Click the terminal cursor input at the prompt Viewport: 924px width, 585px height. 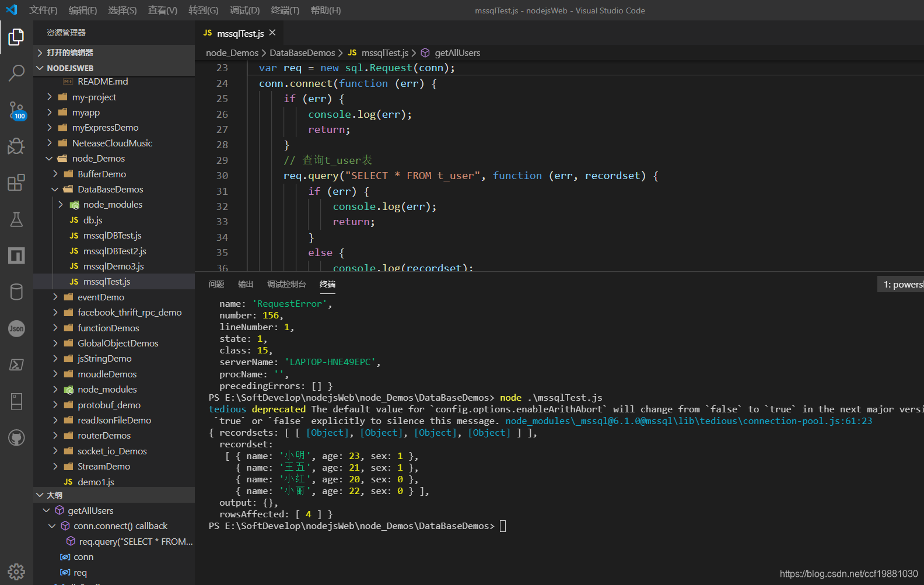pyautogui.click(x=503, y=526)
